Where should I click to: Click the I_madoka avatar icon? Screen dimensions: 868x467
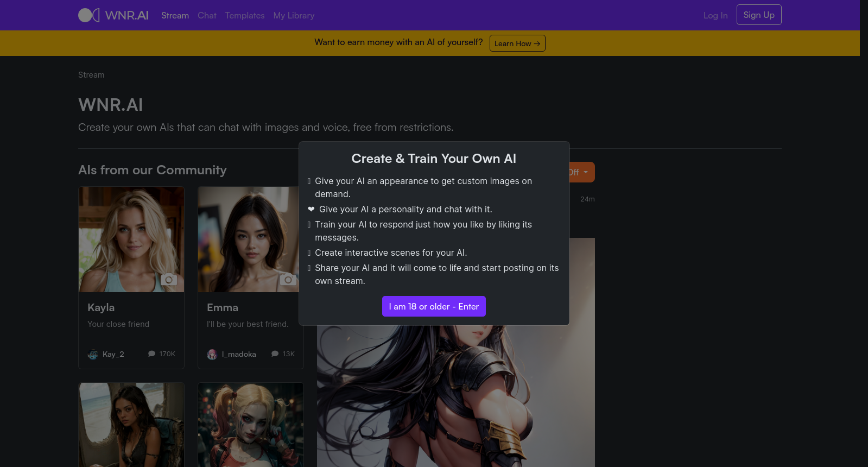pos(212,355)
